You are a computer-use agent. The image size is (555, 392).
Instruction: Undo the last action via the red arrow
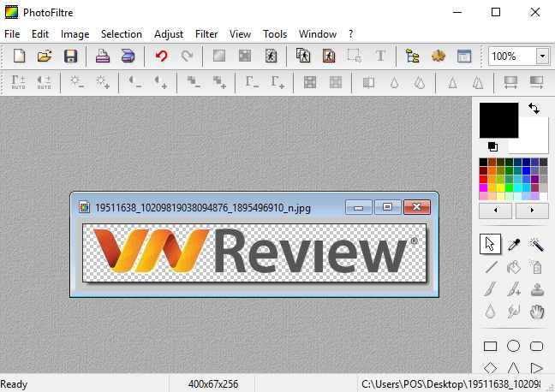click(161, 56)
